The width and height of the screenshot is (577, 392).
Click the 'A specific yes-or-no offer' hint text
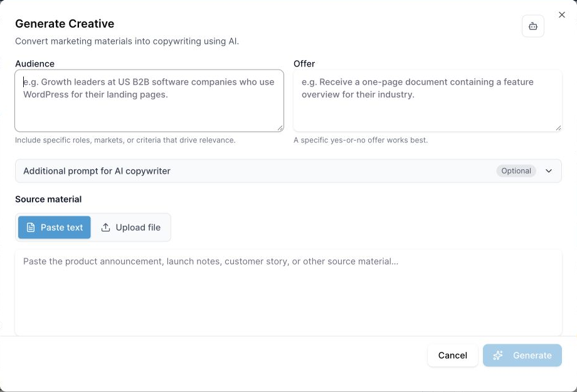tap(361, 140)
